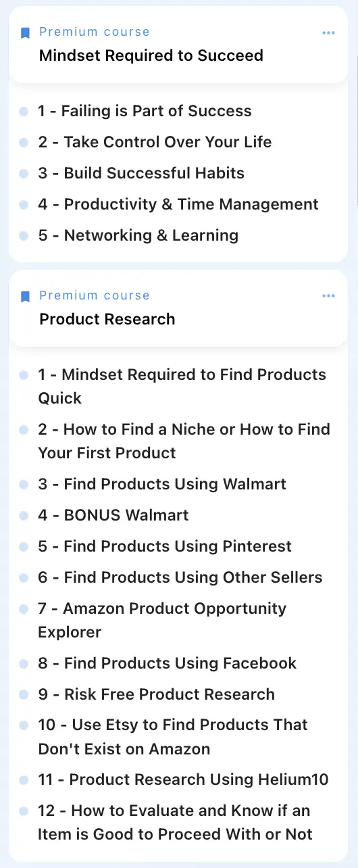Open Amazon Product Opportunity Explorer lesson
This screenshot has height=868, width=358.
(162, 621)
